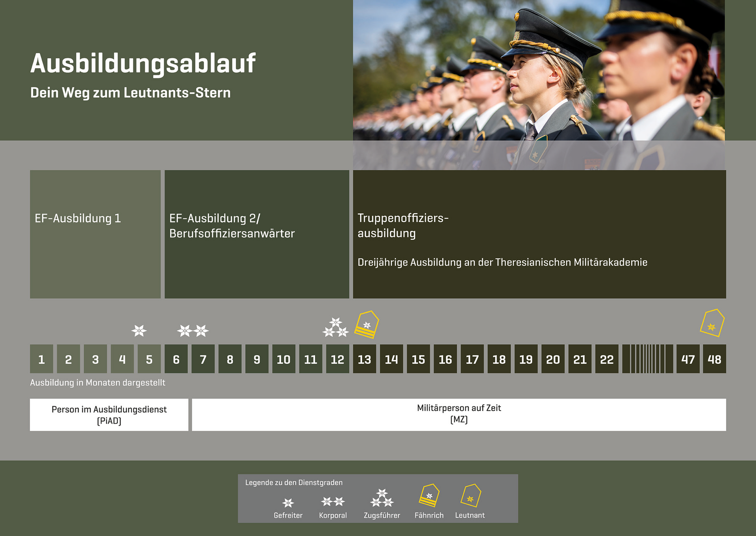
Task: Click the Fähnrich badge above month 13
Action: click(367, 325)
